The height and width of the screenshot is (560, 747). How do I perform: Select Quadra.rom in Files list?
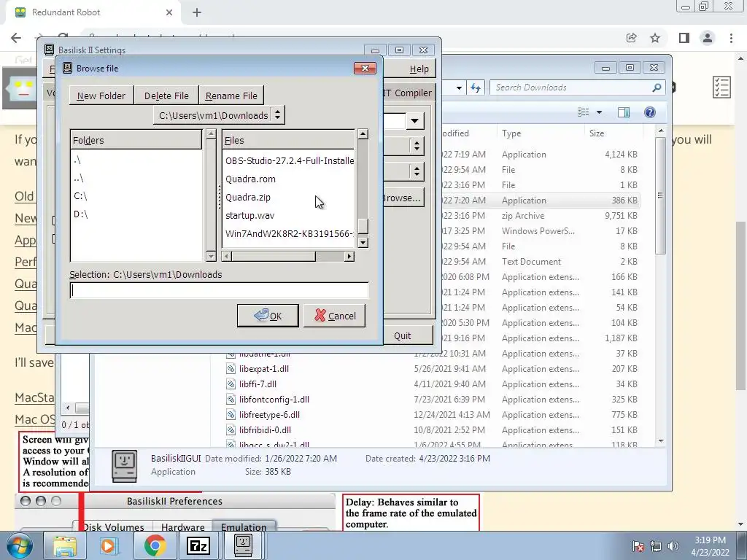250,179
